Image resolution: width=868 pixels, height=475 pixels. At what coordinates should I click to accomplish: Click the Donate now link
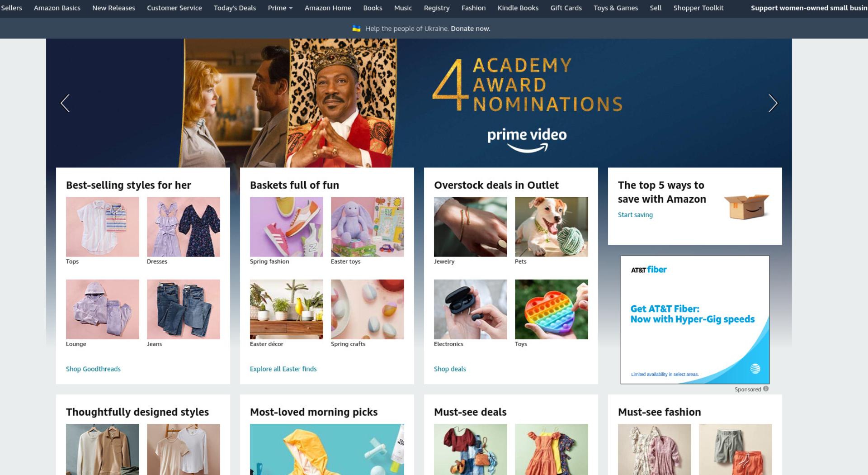(x=470, y=28)
